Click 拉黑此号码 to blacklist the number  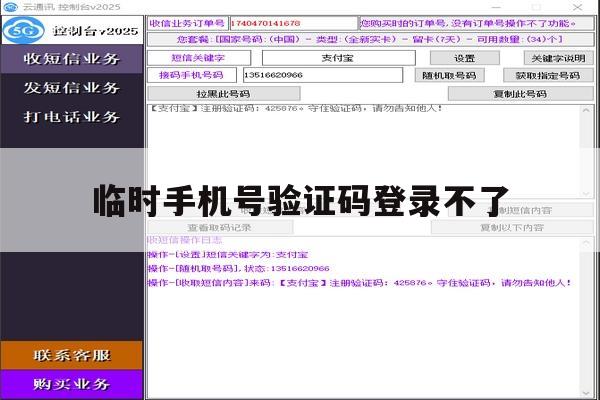(x=224, y=94)
